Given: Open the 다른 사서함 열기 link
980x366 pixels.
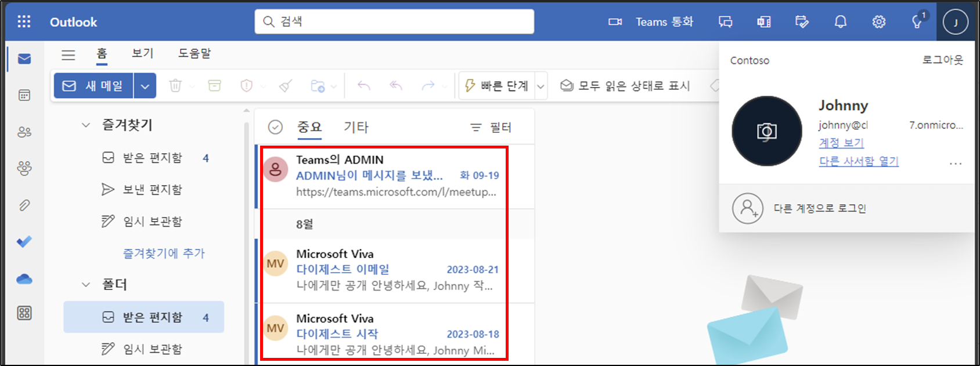Looking at the screenshot, I should coord(859,161).
